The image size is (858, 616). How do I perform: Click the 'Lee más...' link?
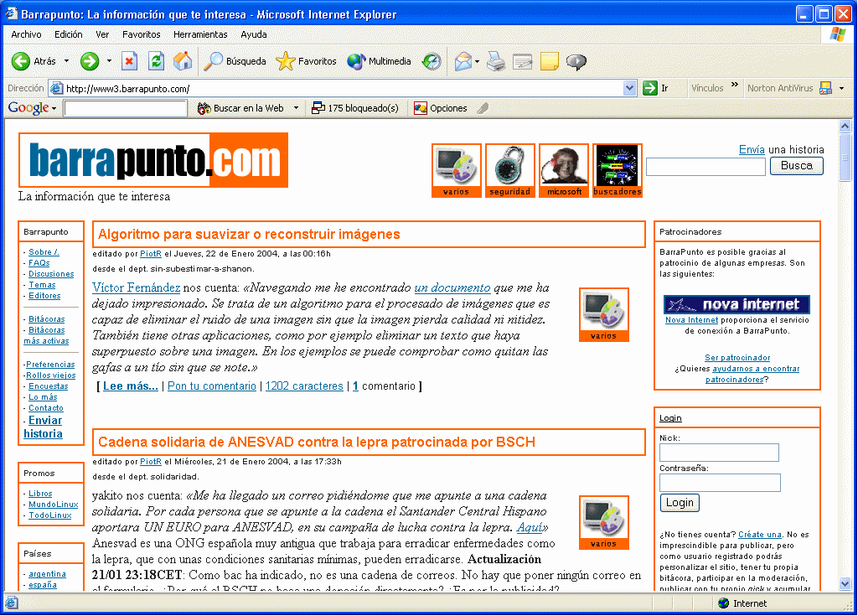[x=130, y=386]
